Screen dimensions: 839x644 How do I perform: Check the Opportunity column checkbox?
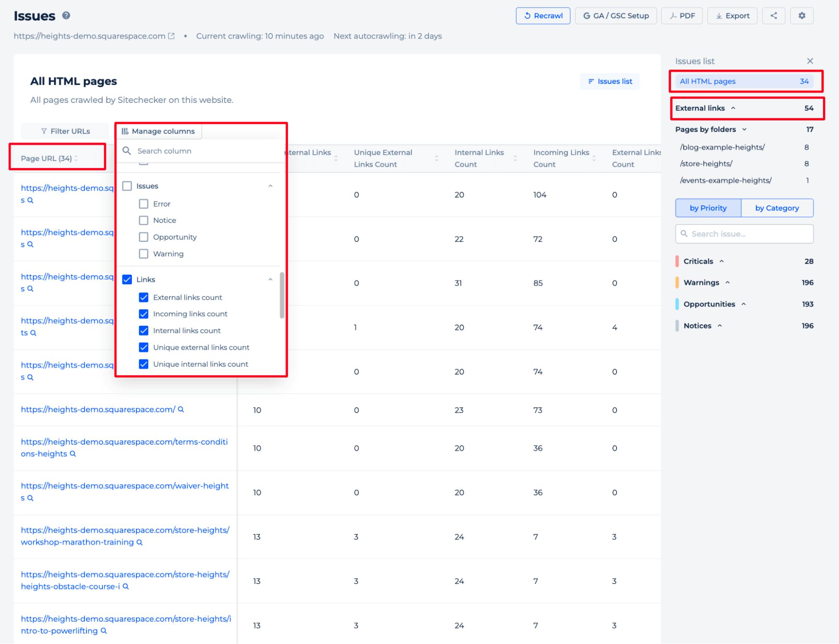pos(144,237)
